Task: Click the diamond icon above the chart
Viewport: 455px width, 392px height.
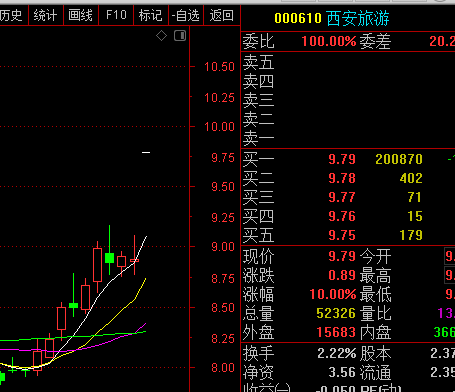Action: (x=161, y=35)
